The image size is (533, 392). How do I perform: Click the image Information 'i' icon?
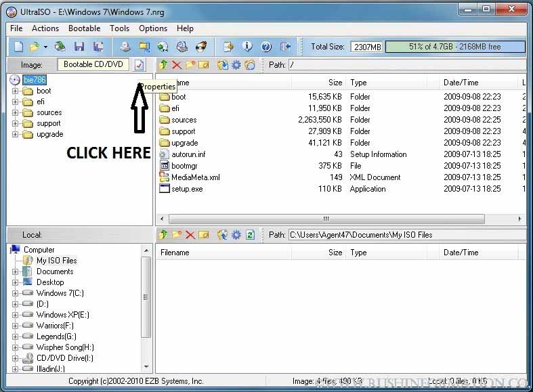[x=247, y=47]
